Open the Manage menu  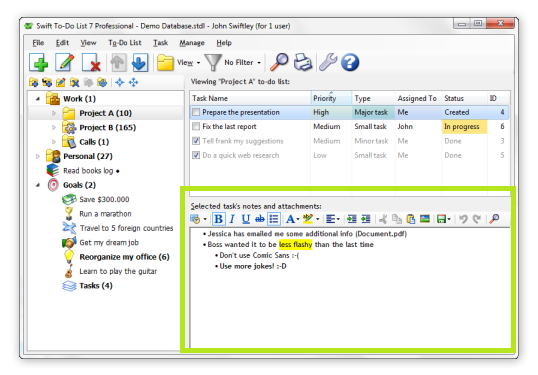192,43
